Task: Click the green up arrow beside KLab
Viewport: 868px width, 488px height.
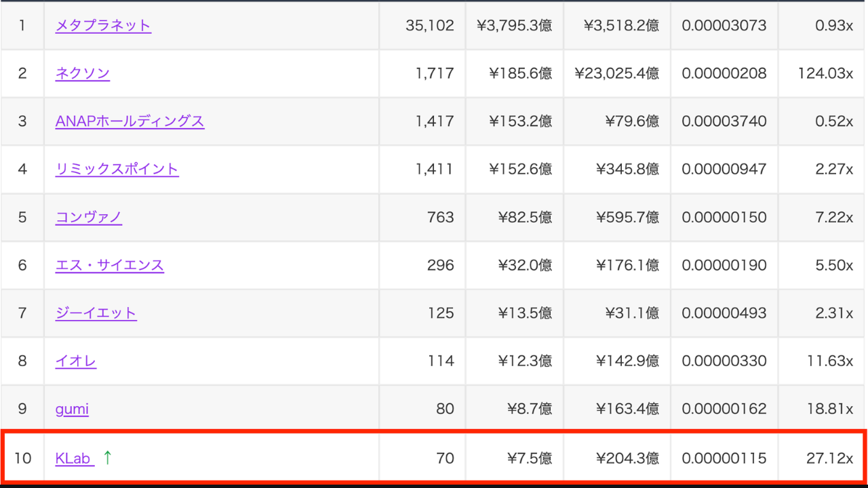Action: point(107,458)
